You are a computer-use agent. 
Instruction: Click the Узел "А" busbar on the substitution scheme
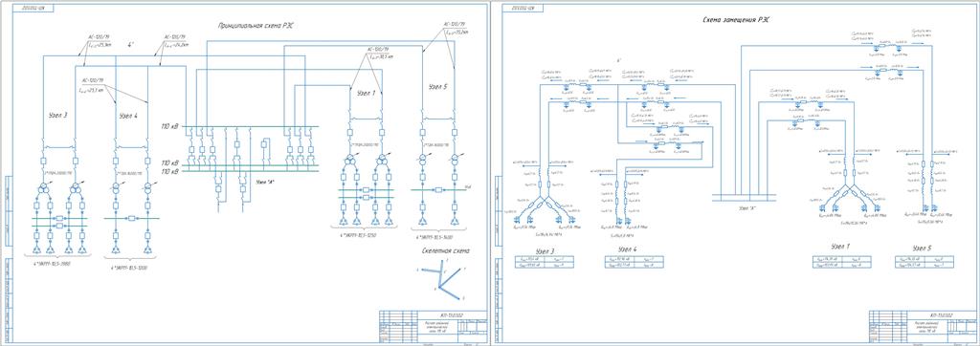[744, 197]
